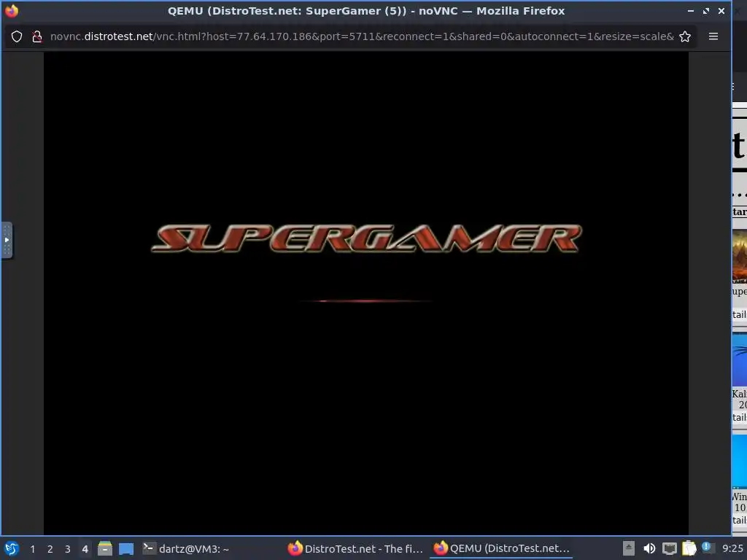Click the Firefox logo in title bar
This screenshot has width=747, height=560.
click(12, 10)
